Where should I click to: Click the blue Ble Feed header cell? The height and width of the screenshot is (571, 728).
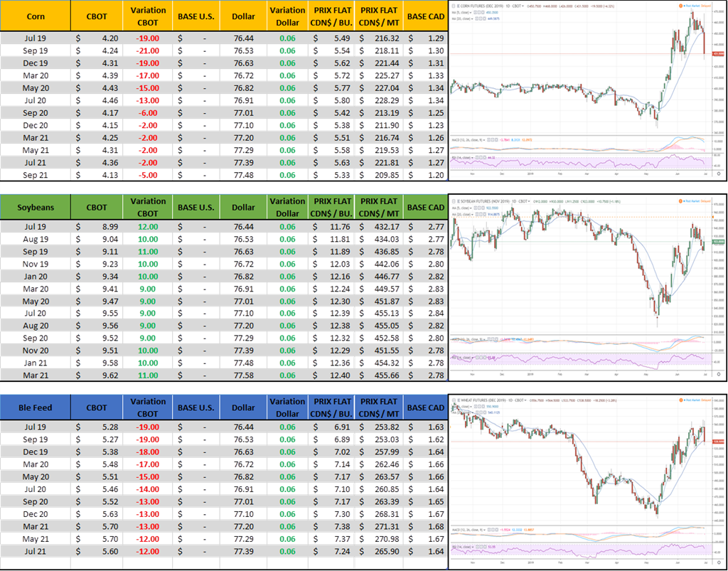tap(36, 407)
